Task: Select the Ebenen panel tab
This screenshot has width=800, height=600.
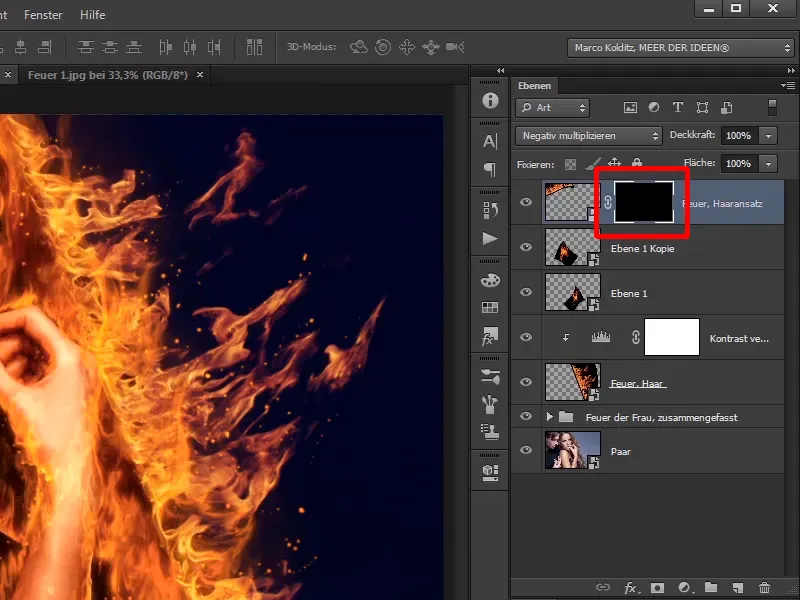Action: pyautogui.click(x=534, y=86)
